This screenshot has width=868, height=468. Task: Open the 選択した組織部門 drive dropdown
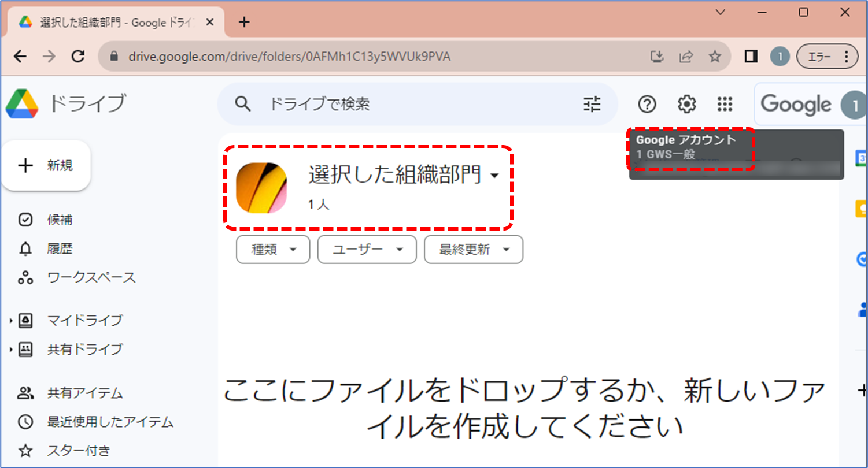(x=404, y=174)
